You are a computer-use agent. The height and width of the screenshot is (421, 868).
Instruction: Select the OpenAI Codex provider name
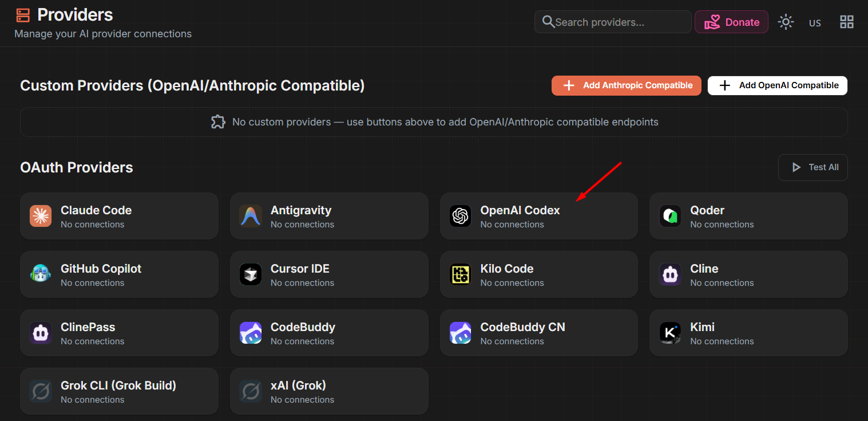pos(520,210)
